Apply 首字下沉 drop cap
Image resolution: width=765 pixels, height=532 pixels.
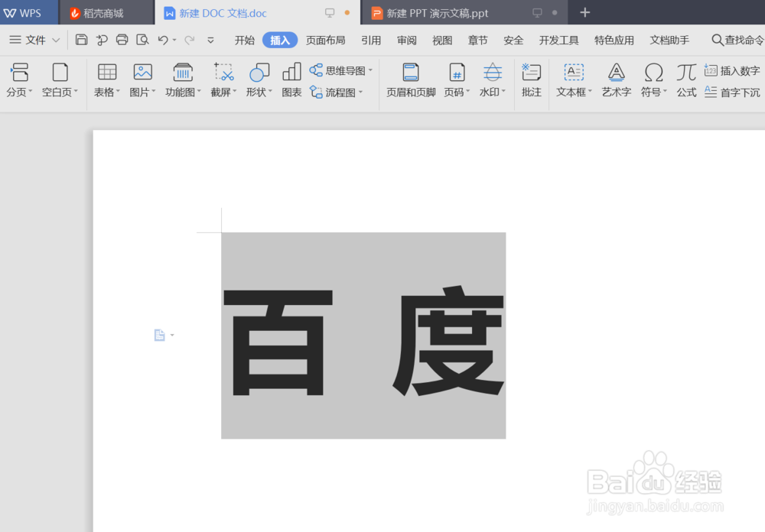pos(732,92)
